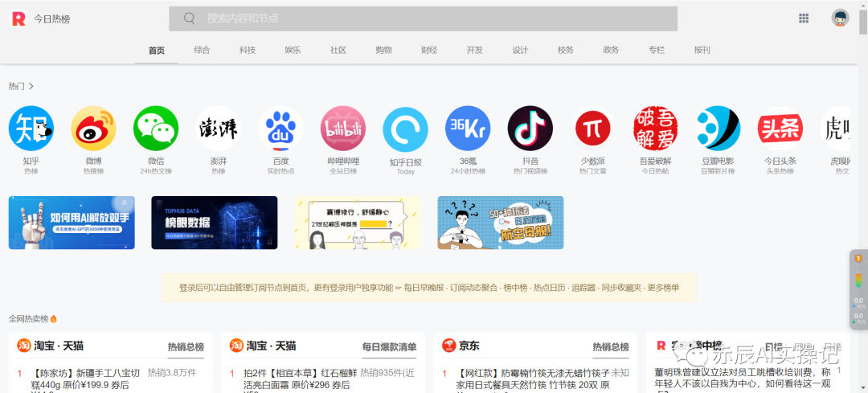Open 热销总榜 on the 京东 card
The height and width of the screenshot is (393, 868).
click(611, 347)
